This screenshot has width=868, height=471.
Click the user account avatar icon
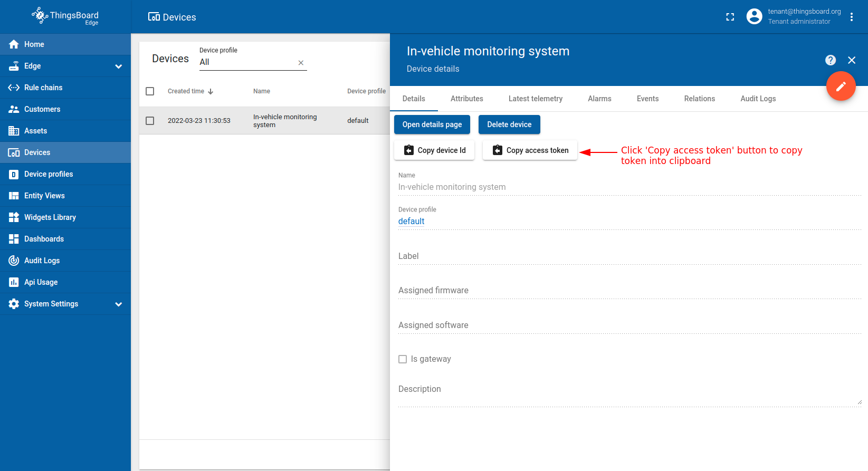(755, 16)
